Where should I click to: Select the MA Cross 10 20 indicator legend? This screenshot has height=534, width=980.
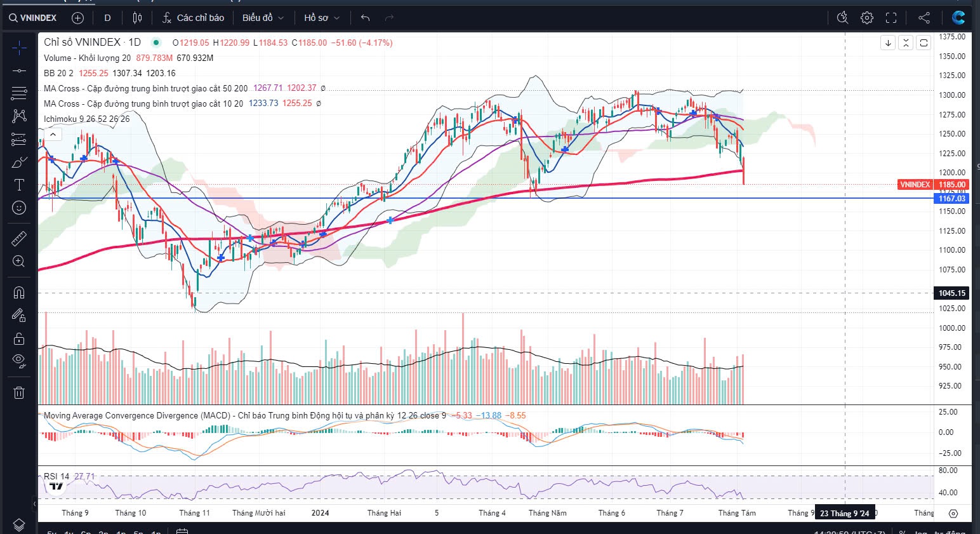coord(143,103)
